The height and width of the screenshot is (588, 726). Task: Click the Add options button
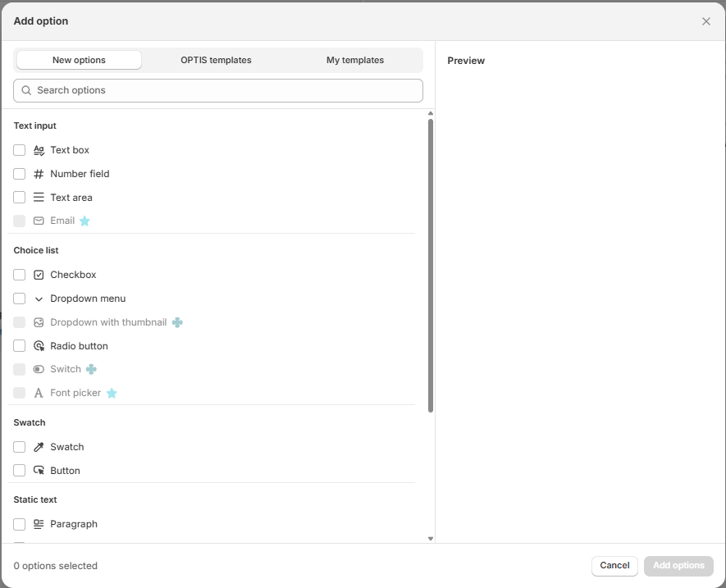(678, 566)
